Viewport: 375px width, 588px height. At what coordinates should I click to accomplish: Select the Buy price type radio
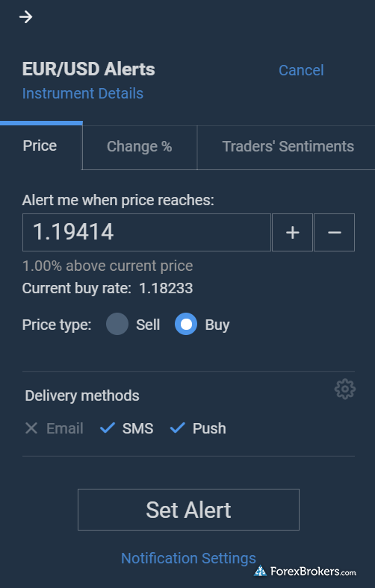pyautogui.click(x=186, y=324)
